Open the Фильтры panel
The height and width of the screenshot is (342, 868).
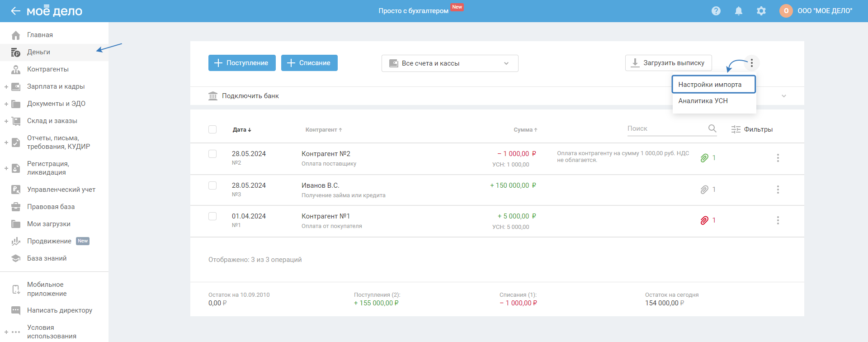(x=752, y=129)
